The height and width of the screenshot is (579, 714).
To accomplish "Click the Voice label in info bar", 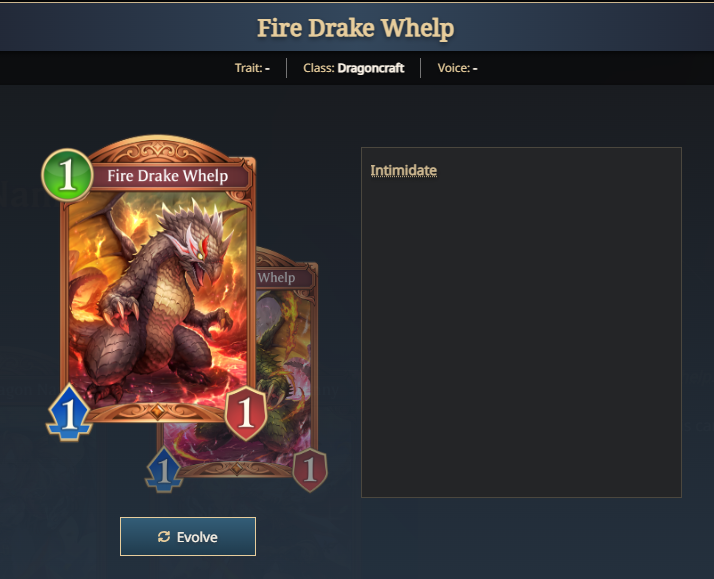I will 454,68.
